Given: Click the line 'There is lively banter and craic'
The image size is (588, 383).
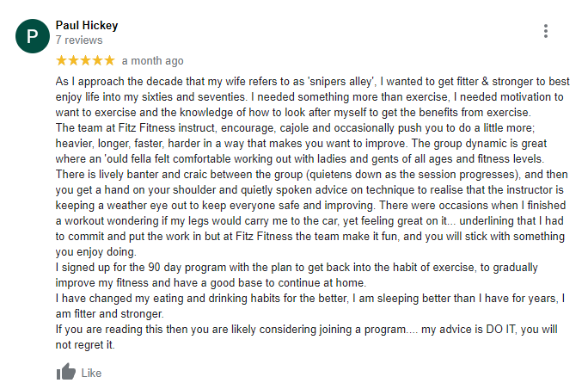Looking at the screenshot, I should (312, 175).
